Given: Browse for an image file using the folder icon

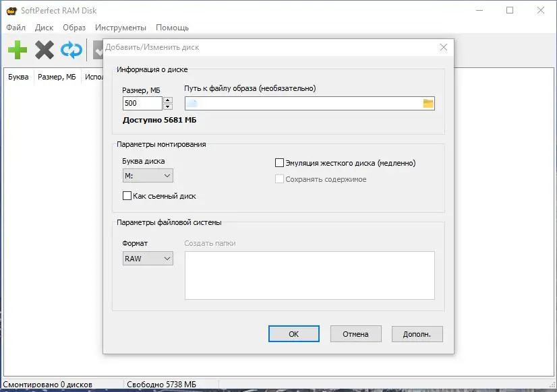Looking at the screenshot, I should pyautogui.click(x=428, y=102).
